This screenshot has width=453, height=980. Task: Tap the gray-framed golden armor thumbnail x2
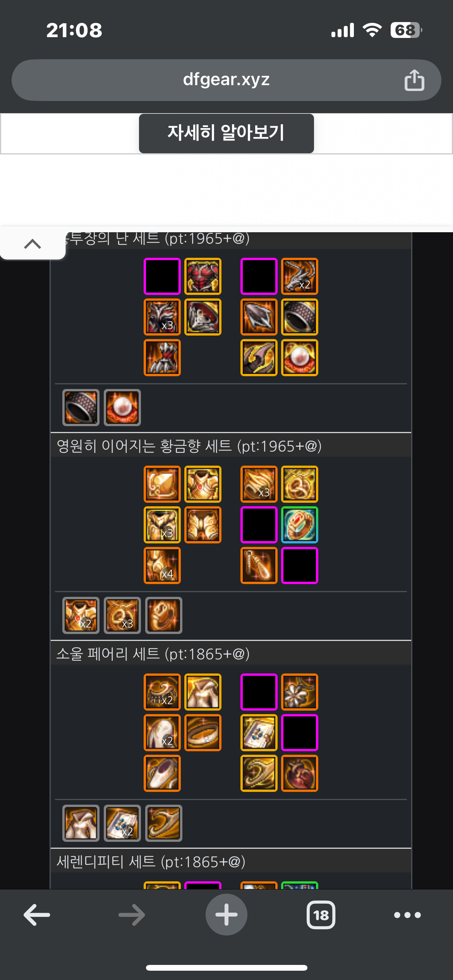(81, 615)
